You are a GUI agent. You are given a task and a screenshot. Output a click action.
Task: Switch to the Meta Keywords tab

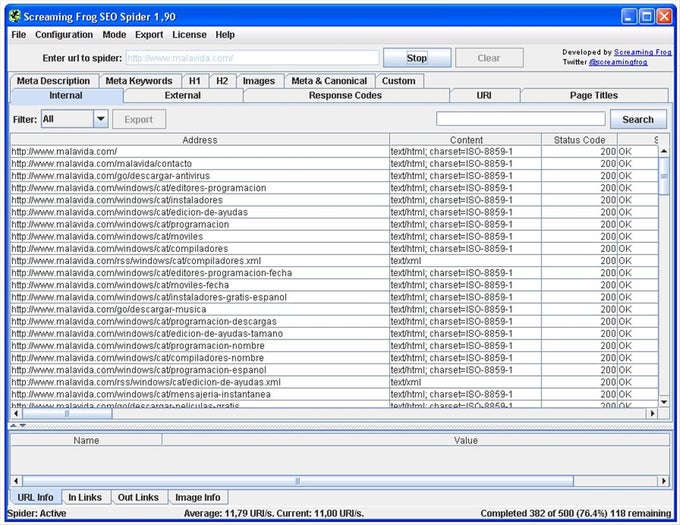coord(139,81)
